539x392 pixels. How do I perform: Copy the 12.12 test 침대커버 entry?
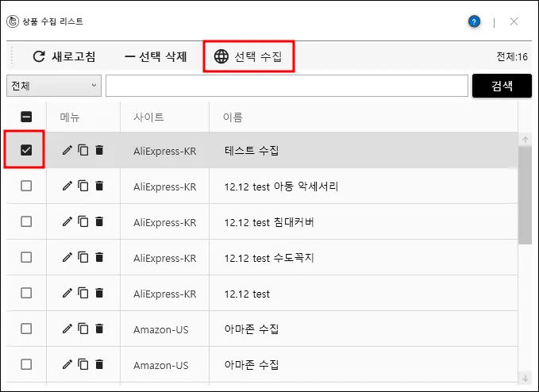tap(83, 221)
